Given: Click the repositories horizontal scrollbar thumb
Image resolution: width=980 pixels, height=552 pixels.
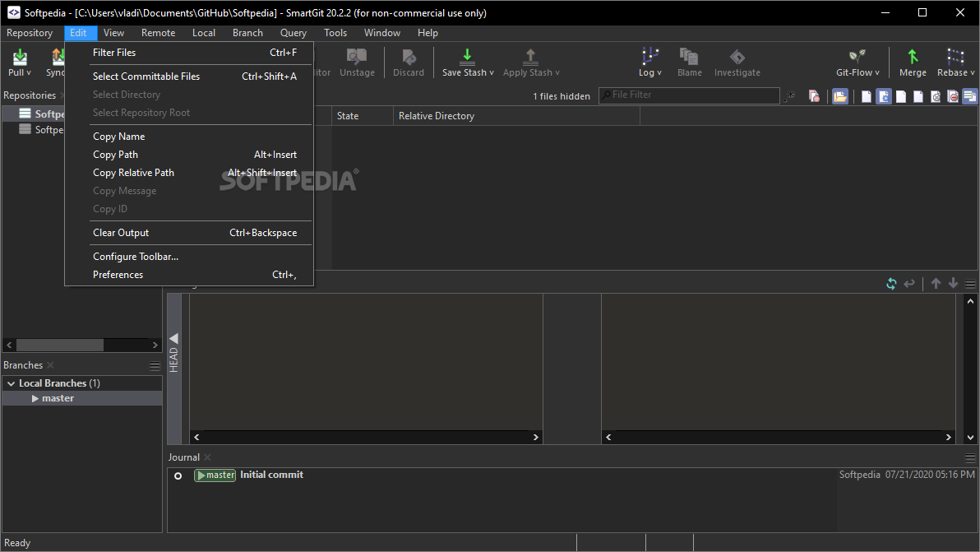Looking at the screenshot, I should click(60, 345).
